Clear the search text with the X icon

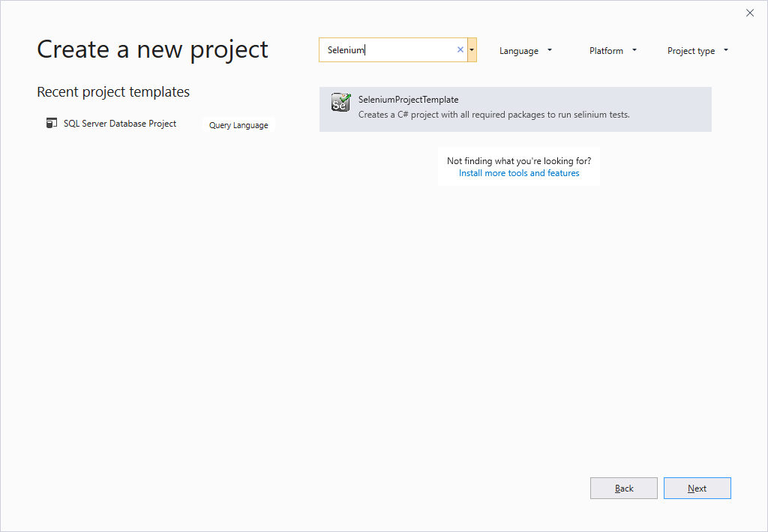click(460, 50)
